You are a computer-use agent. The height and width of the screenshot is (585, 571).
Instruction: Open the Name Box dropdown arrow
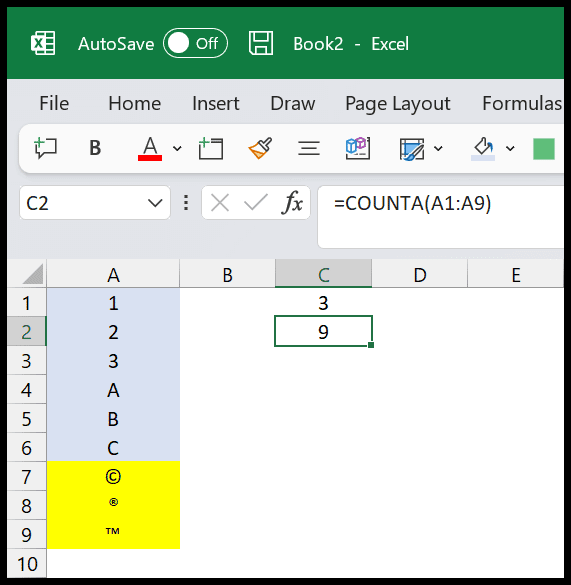pos(155,203)
